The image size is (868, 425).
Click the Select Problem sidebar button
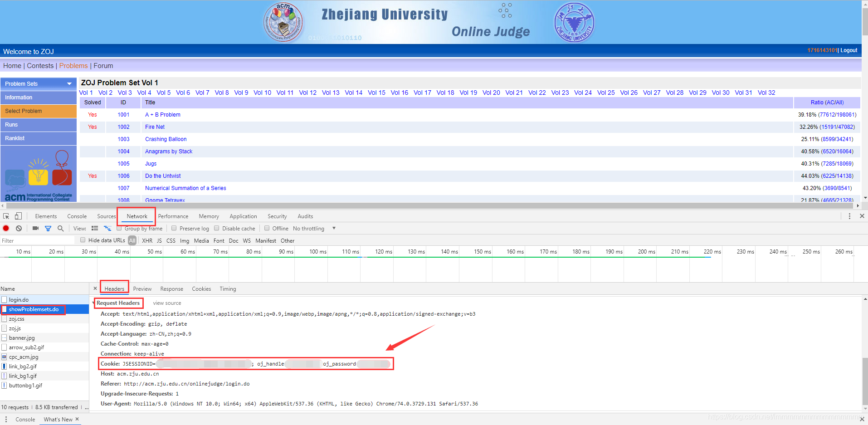[39, 111]
